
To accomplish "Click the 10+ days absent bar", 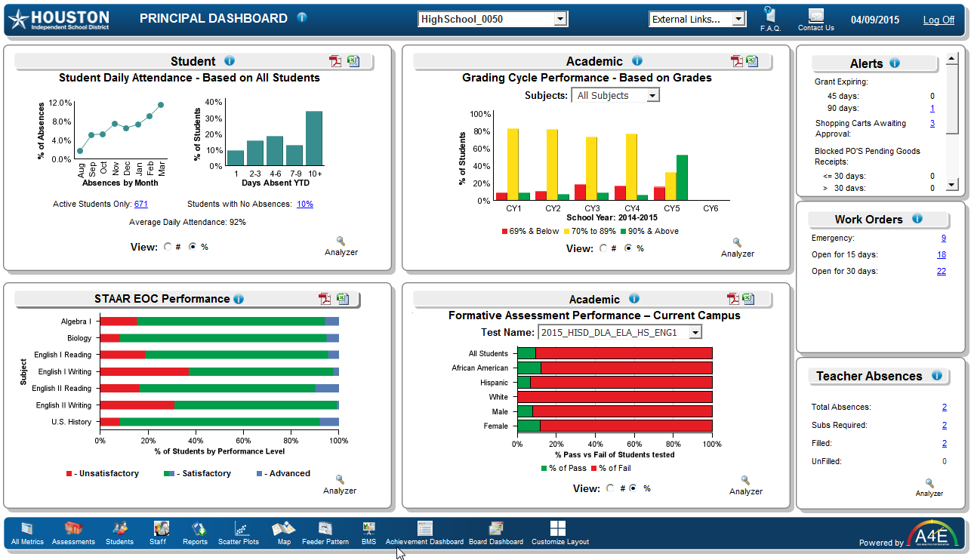I will pos(314,139).
